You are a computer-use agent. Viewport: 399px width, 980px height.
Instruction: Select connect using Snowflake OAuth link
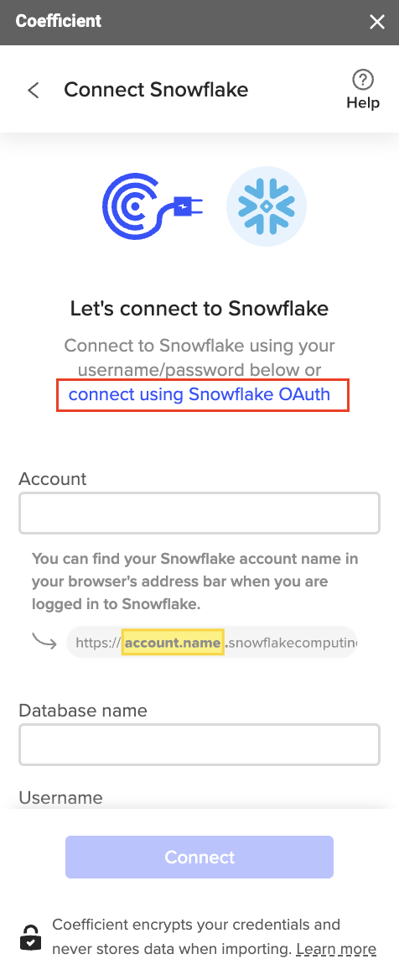(x=199, y=394)
